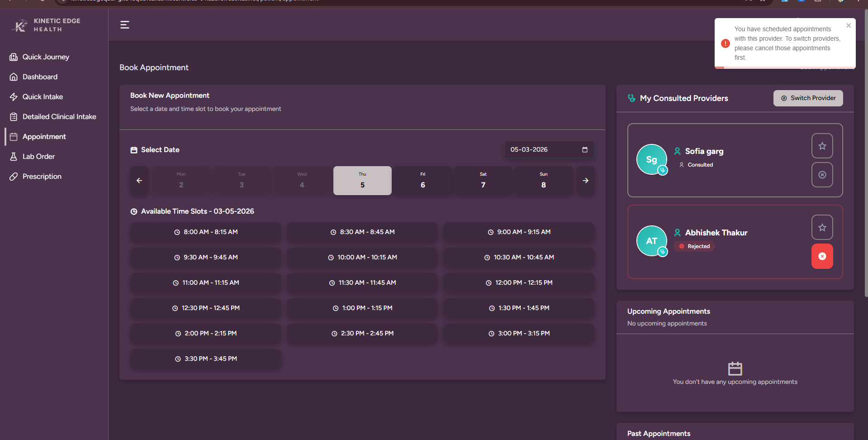The width and height of the screenshot is (868, 440).
Task: Favorite Sofia garg with star icon
Action: pyautogui.click(x=822, y=146)
